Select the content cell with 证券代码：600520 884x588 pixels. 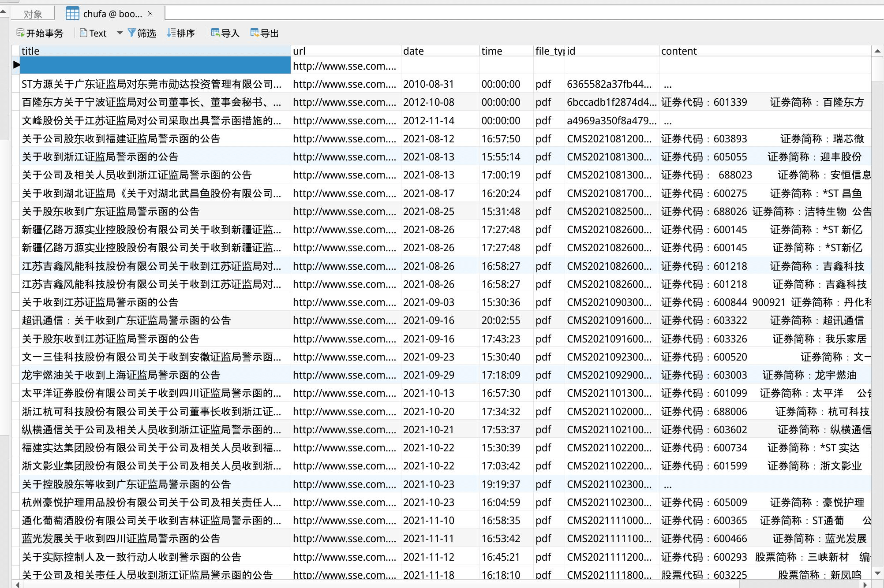point(765,357)
